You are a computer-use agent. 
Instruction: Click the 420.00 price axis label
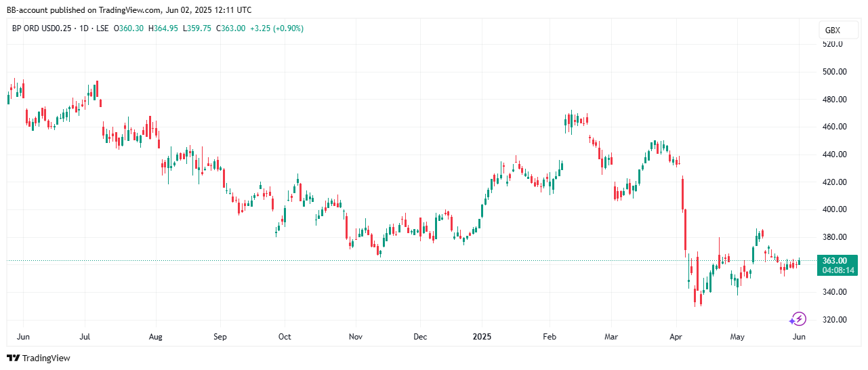click(x=834, y=182)
